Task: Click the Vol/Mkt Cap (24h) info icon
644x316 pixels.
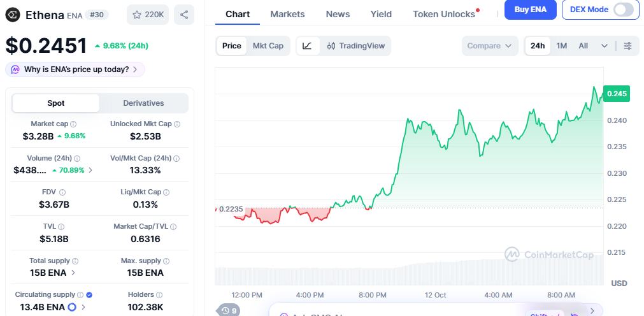Action: pyautogui.click(x=176, y=158)
